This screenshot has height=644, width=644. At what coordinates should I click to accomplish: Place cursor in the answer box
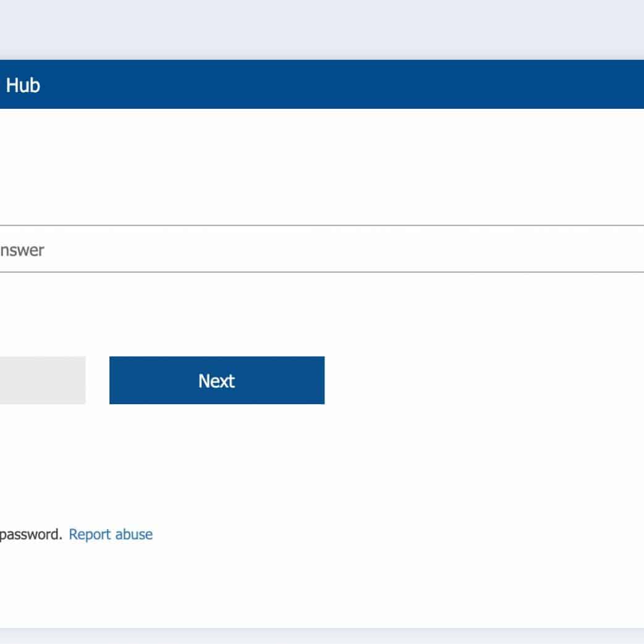247,249
